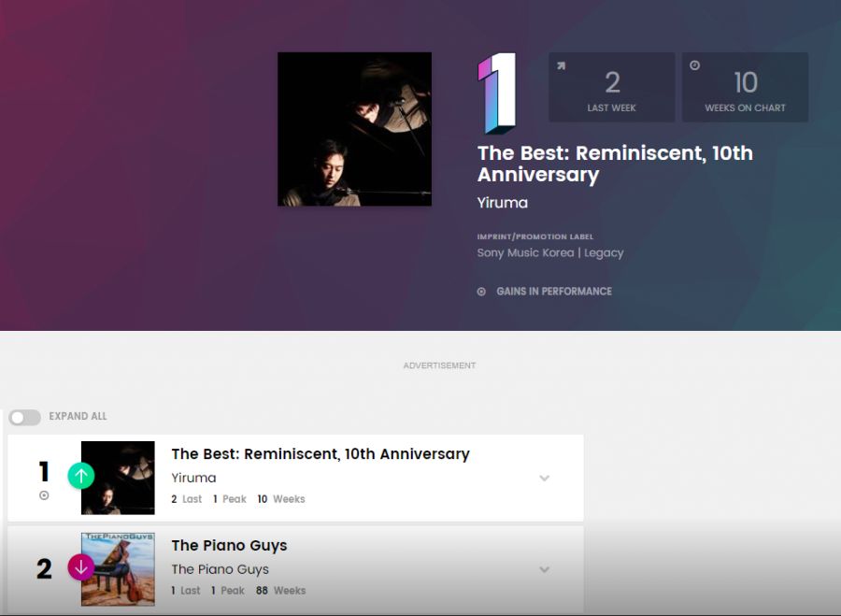Click the Gains in Performance text

click(x=553, y=292)
